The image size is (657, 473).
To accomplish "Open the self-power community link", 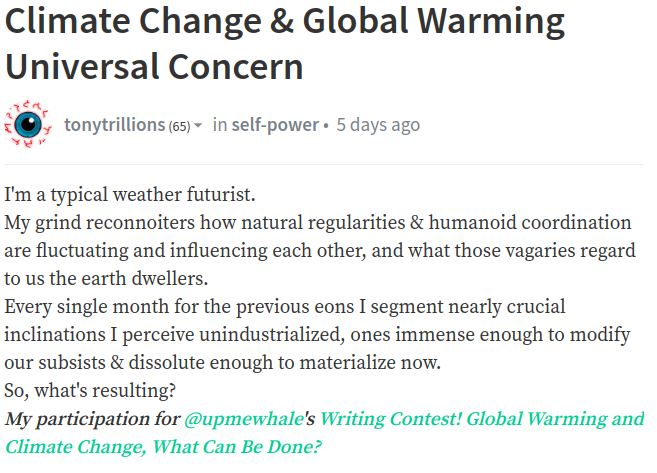I will (x=275, y=125).
